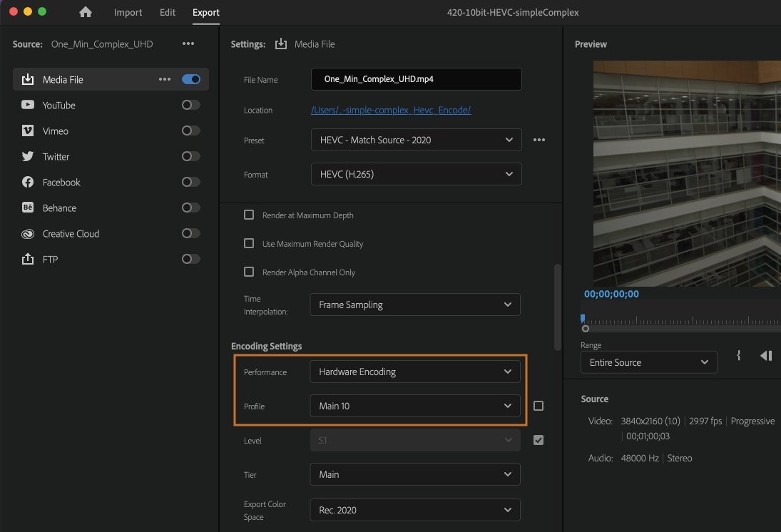Click the preview video thumbnail
This screenshot has height=532, width=781.
(x=687, y=173)
